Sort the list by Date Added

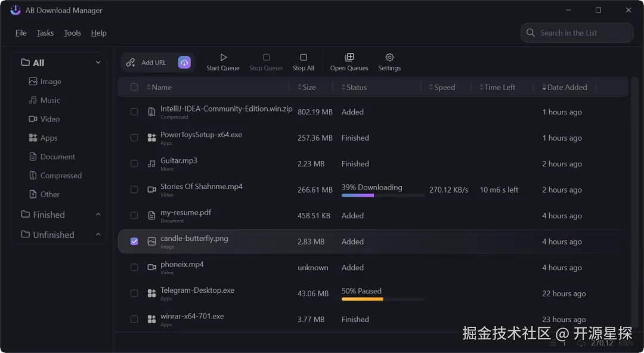pyautogui.click(x=566, y=87)
